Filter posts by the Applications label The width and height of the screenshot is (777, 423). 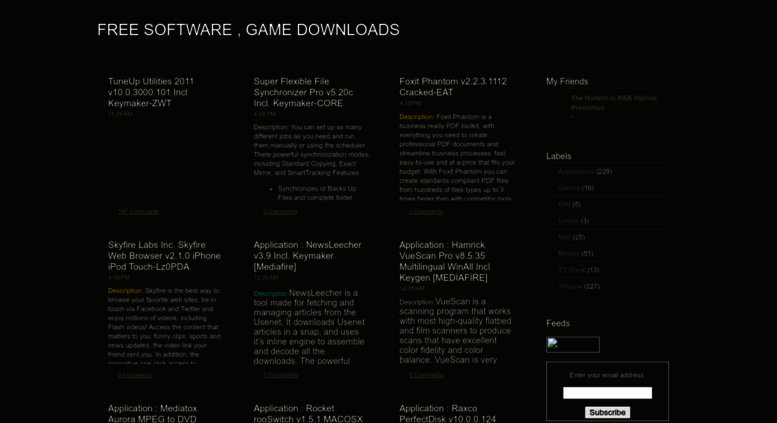tap(576, 171)
